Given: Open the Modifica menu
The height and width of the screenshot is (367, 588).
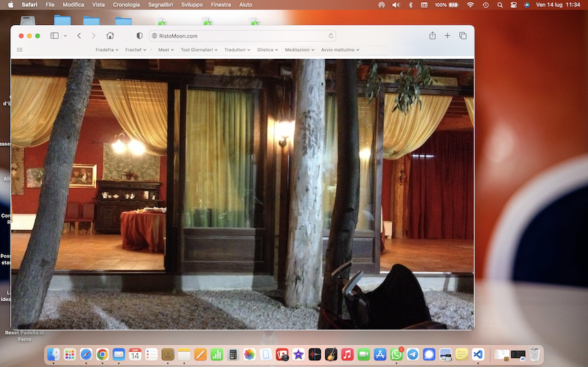Looking at the screenshot, I should [73, 5].
